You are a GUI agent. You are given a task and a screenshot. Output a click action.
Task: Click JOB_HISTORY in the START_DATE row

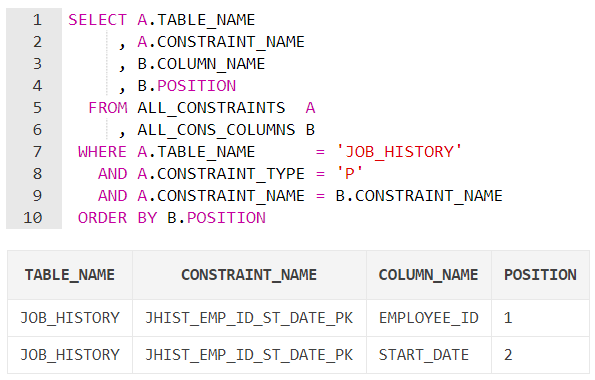(x=70, y=355)
